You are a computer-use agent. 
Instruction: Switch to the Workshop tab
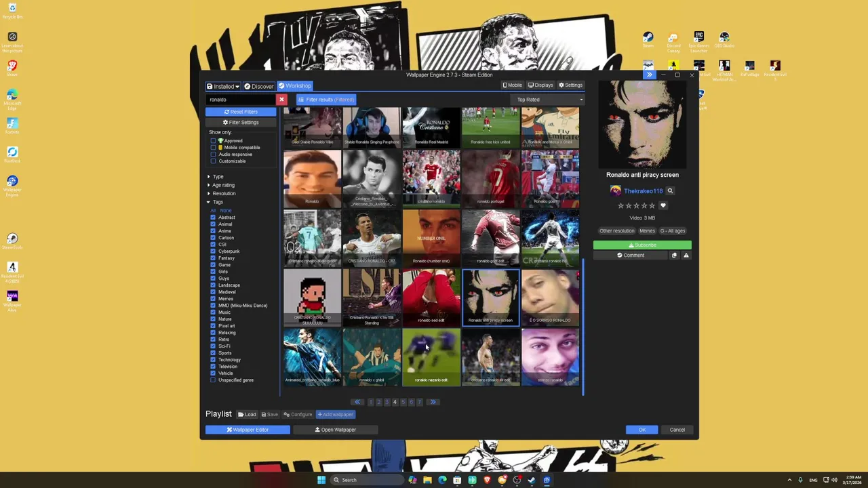pos(294,86)
